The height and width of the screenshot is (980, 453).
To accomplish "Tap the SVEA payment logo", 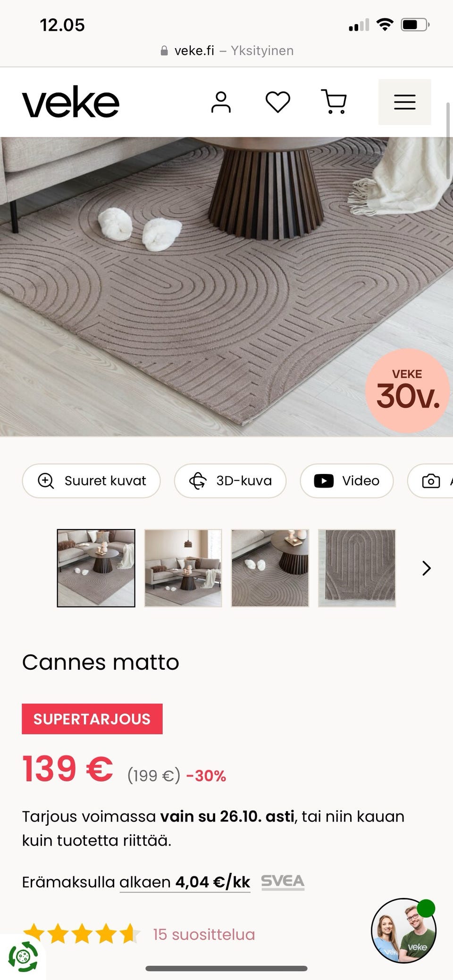I will 283,881.
